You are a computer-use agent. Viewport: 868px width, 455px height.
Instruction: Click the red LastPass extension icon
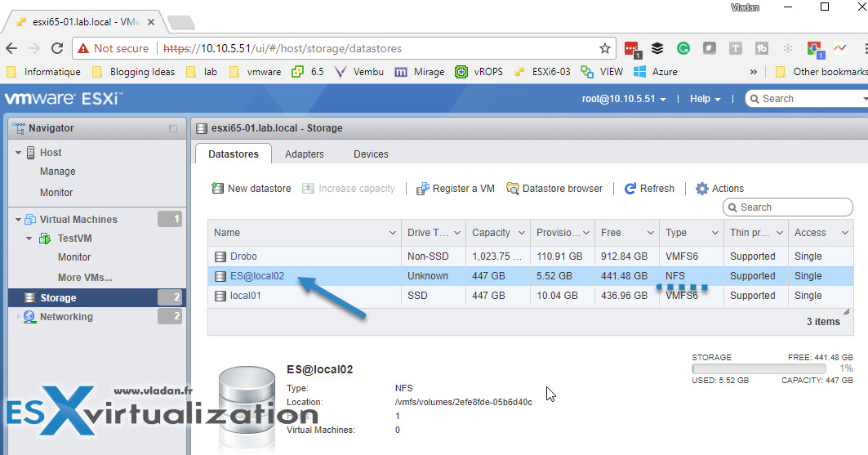click(x=632, y=49)
